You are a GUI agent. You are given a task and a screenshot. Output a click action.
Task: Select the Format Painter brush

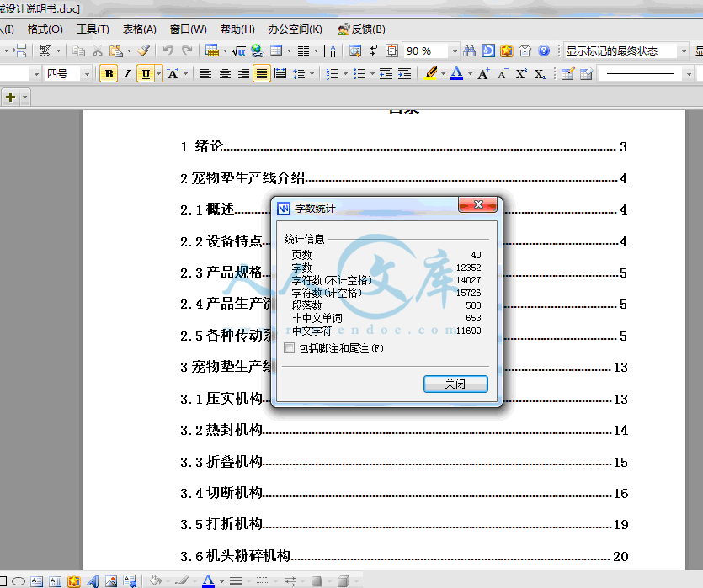point(143,50)
